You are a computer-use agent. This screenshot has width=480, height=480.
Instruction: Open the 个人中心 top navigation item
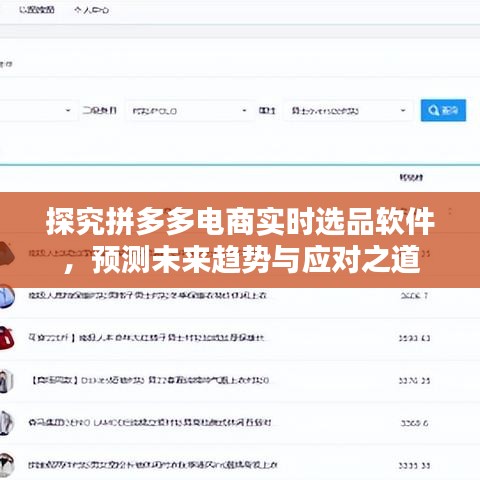[x=91, y=10]
